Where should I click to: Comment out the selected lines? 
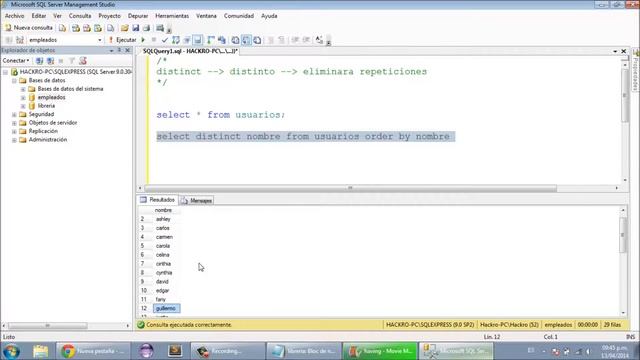[x=271, y=40]
